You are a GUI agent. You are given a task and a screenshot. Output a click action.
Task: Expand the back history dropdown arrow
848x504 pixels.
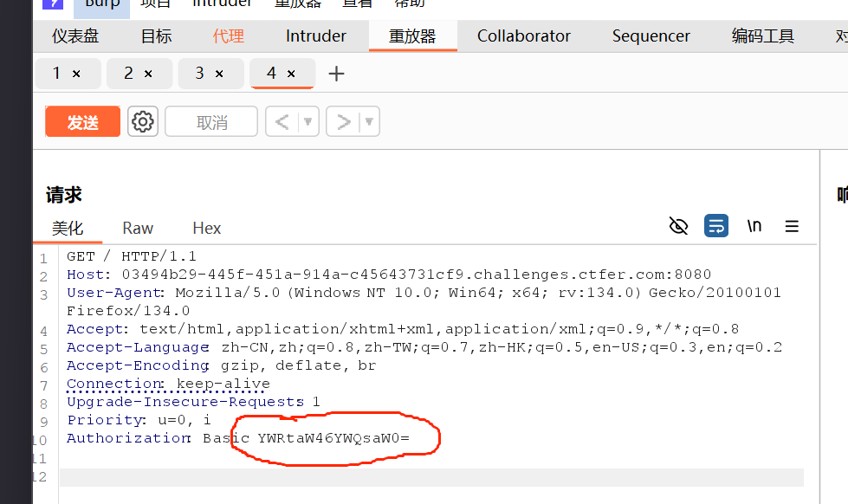click(308, 122)
